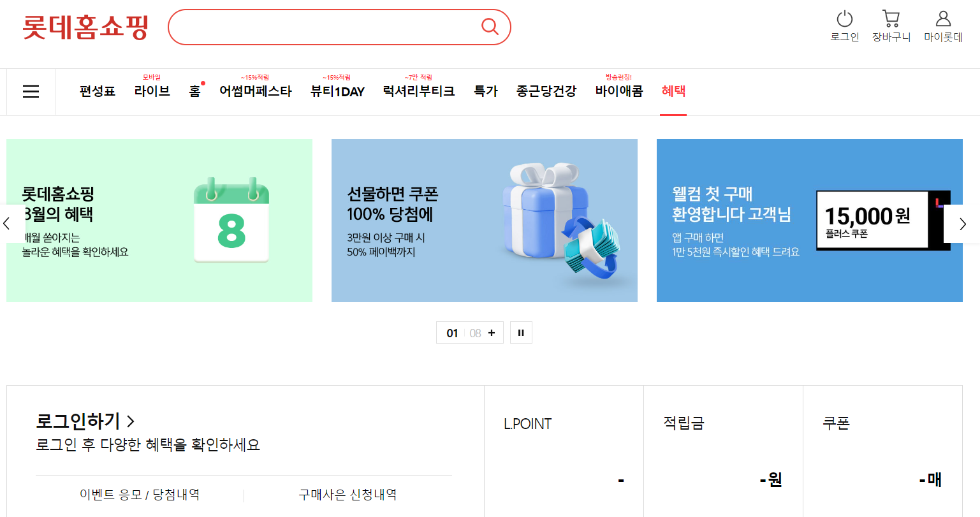Open the 럭셔리부티크 menu
The height and width of the screenshot is (517, 980).
[x=419, y=91]
